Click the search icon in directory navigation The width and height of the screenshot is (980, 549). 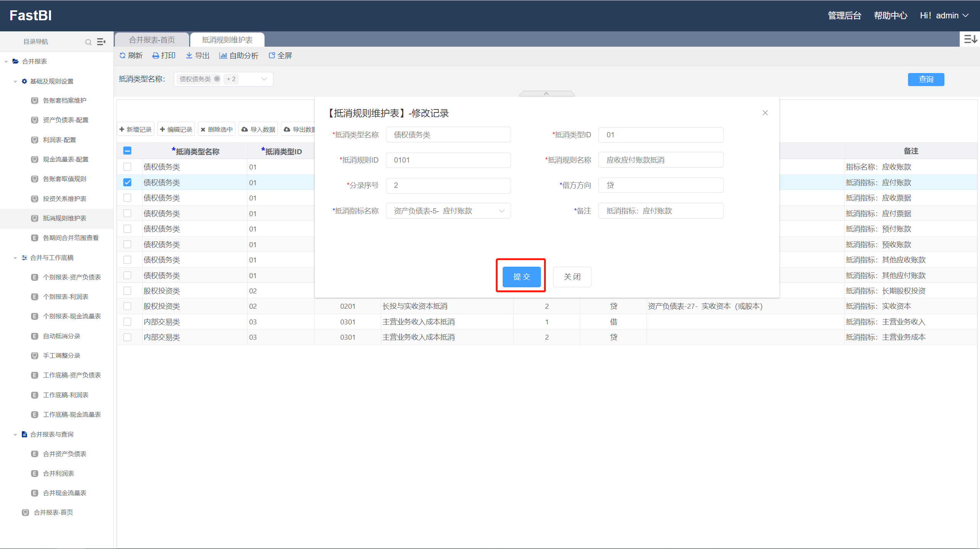tap(88, 42)
